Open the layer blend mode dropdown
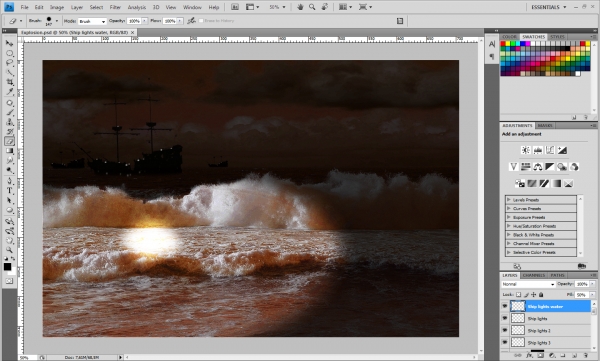Screen dimensions: 600x361 pos(528,284)
